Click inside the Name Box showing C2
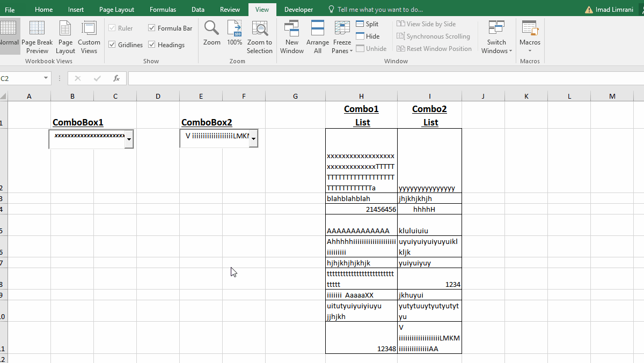Image resolution: width=644 pixels, height=363 pixels. coord(21,78)
